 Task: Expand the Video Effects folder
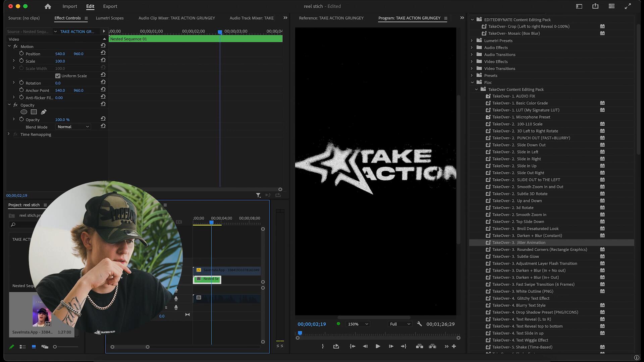(x=472, y=61)
